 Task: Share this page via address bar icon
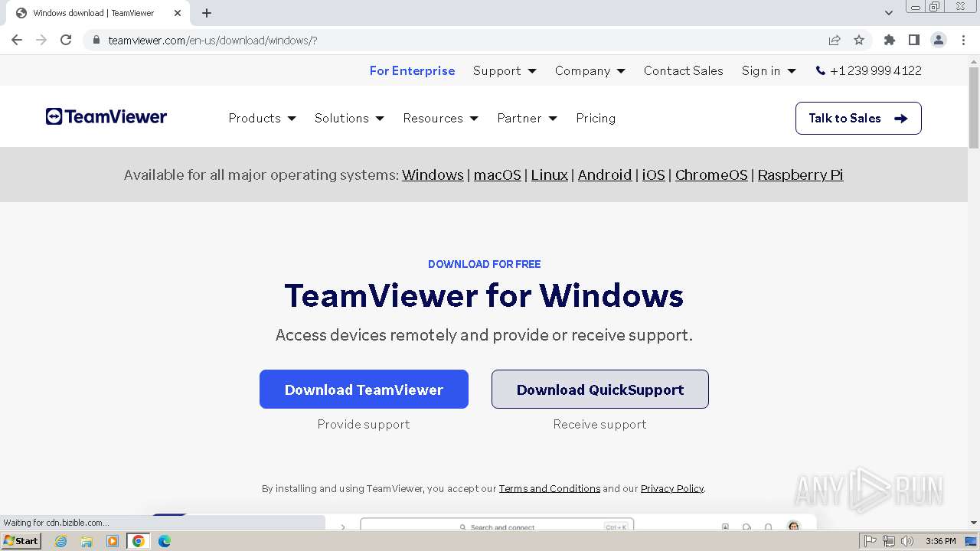point(835,40)
